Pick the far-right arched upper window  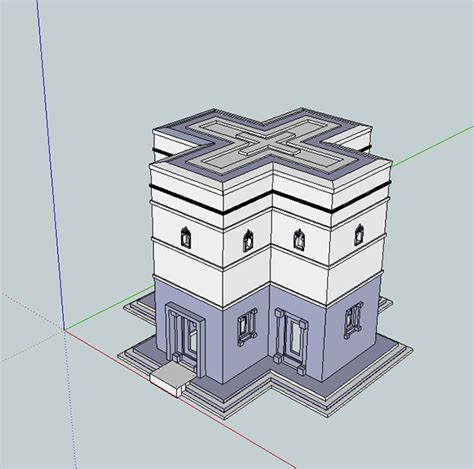359,235
